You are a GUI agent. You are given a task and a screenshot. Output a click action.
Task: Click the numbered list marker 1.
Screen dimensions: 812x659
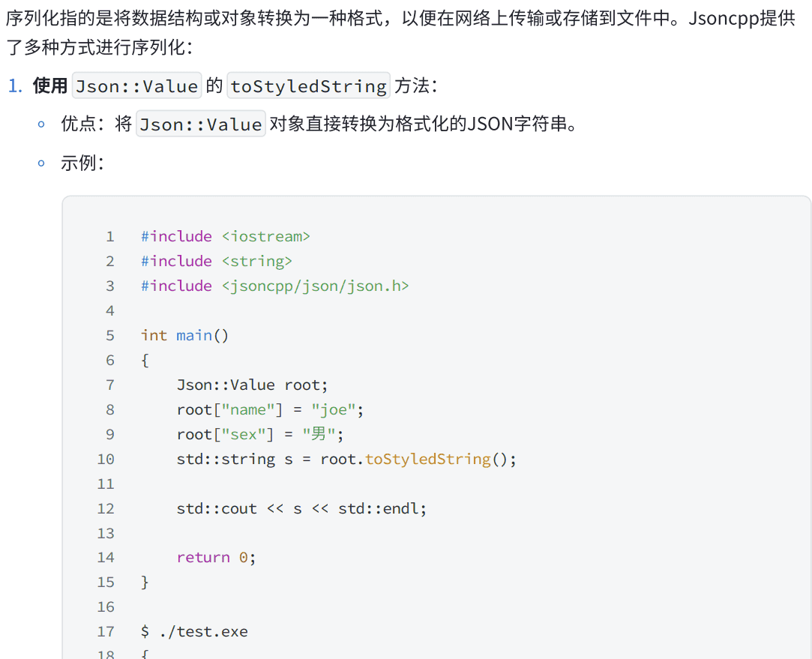(x=15, y=86)
